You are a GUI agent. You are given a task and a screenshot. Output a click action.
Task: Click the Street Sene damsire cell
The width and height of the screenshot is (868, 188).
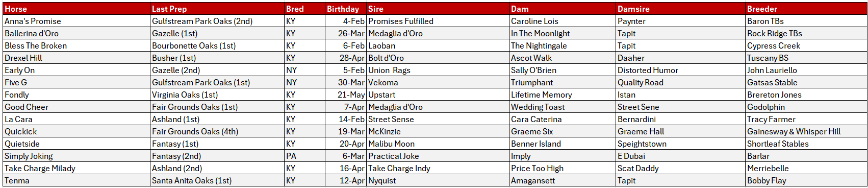tap(680, 107)
